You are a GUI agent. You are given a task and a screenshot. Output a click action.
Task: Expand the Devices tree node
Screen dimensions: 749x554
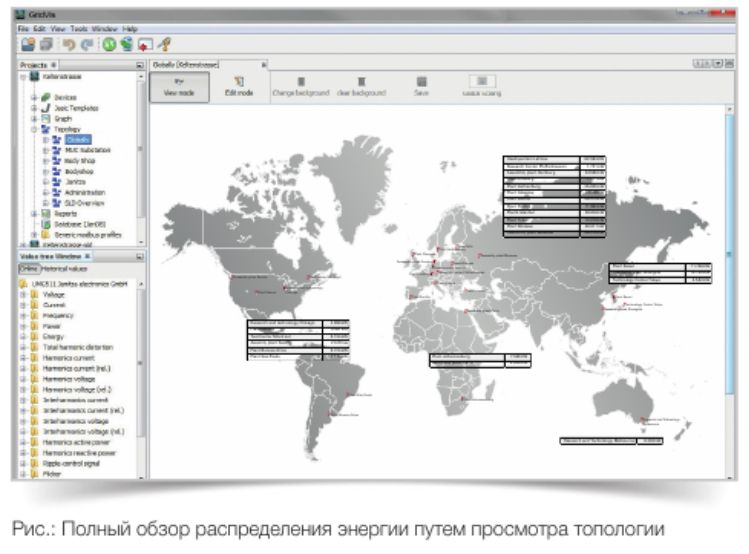point(33,97)
